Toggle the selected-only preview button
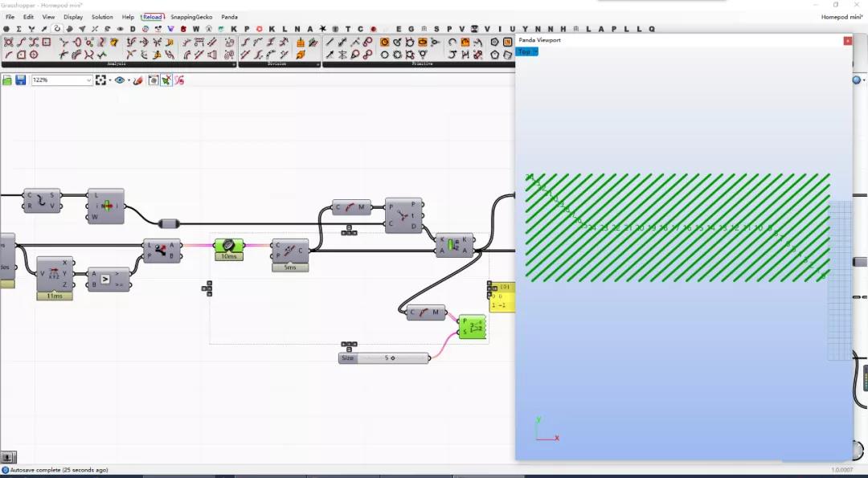 point(179,80)
